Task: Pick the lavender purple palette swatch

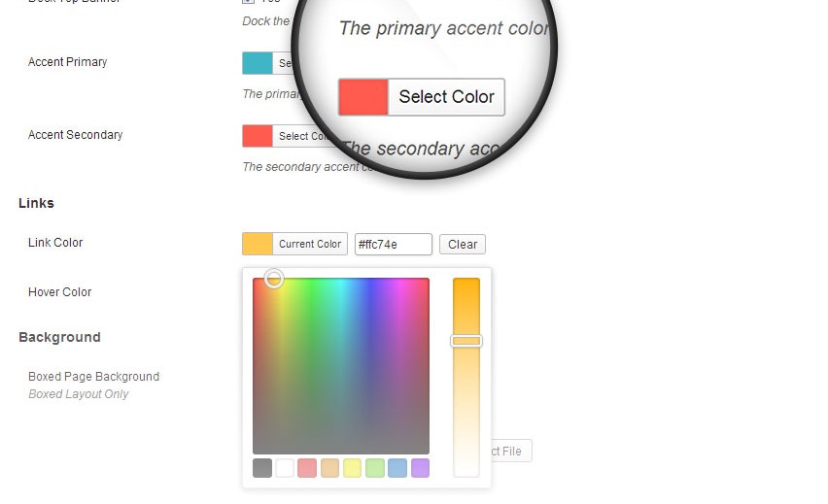Action: point(420,468)
